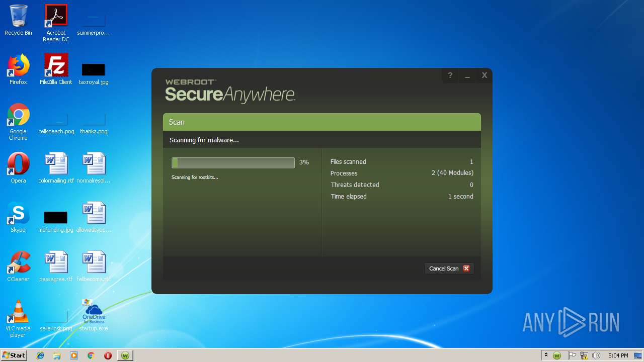
Task: Click the 5:04 PM taskbar clock
Action: coord(618,355)
